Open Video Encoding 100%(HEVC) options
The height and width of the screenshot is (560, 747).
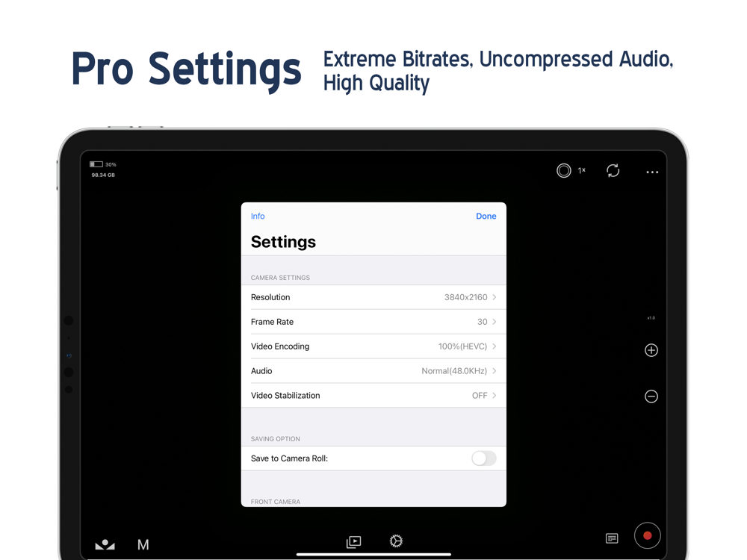click(x=373, y=346)
